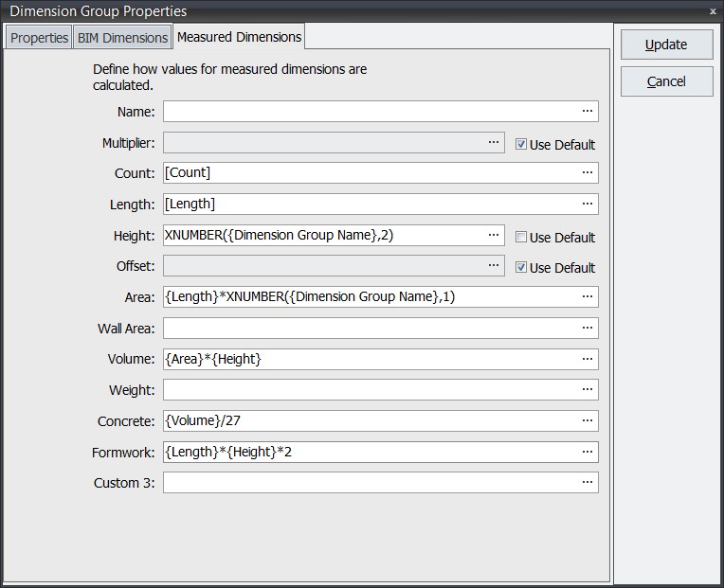Switch to the Properties tab
The width and height of the screenshot is (724, 588).
coord(39,37)
